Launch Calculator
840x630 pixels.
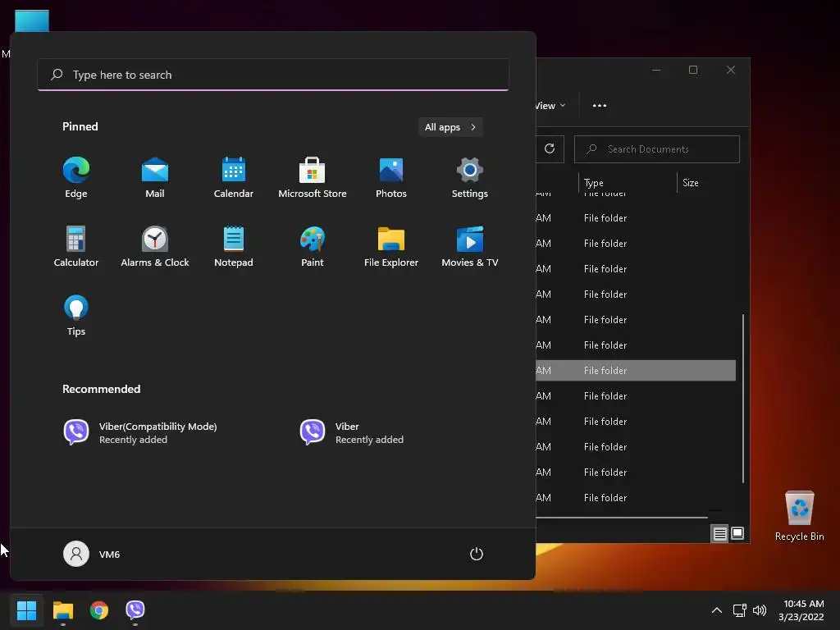76,246
